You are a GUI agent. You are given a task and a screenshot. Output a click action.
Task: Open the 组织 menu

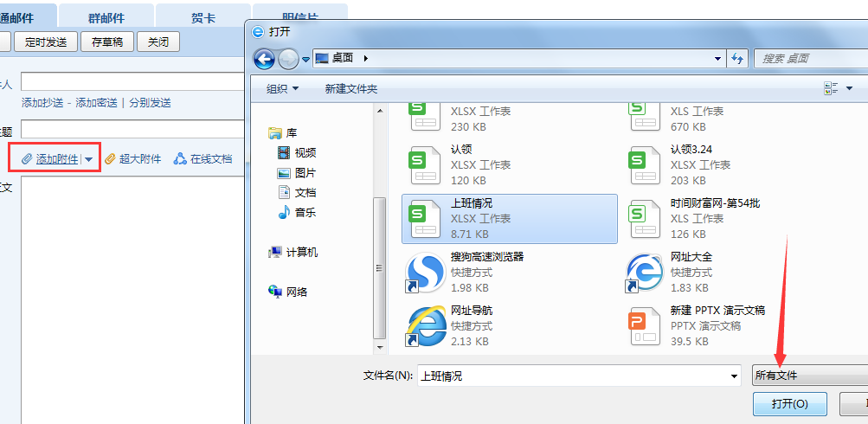point(282,88)
